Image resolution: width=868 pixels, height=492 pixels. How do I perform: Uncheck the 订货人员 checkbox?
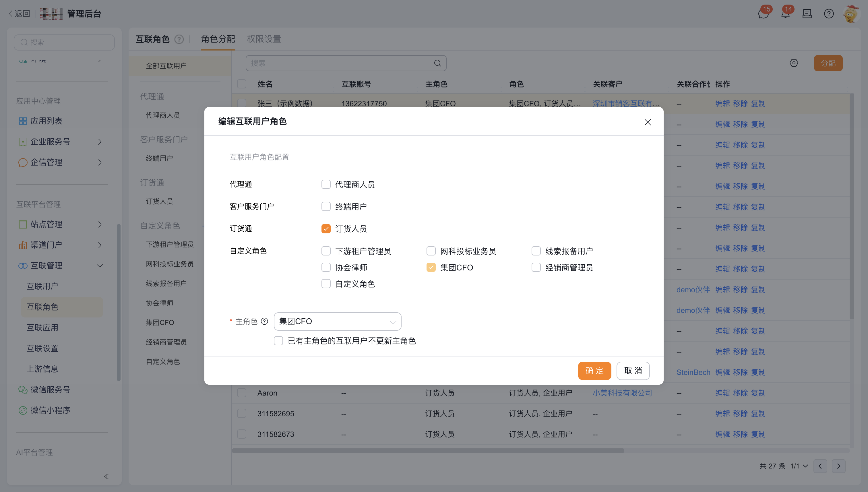(326, 229)
